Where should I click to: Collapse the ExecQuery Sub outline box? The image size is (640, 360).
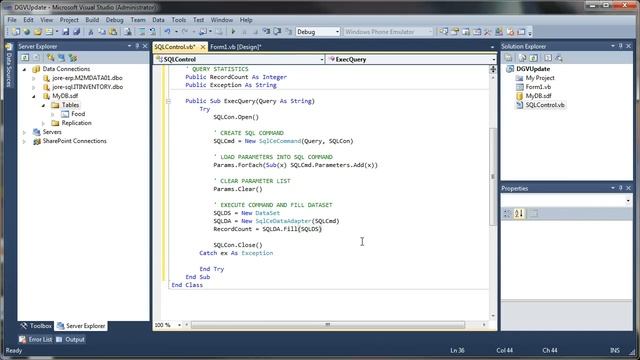point(168,101)
